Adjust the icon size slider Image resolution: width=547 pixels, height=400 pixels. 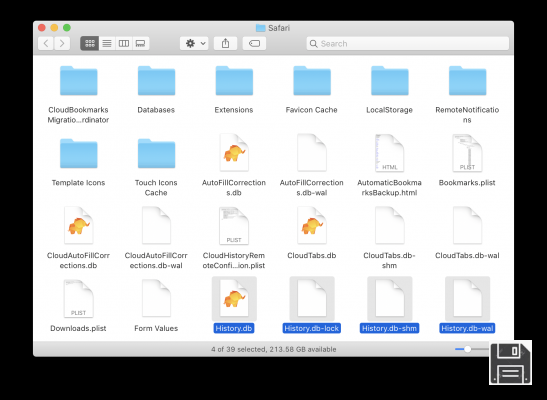coord(468,349)
